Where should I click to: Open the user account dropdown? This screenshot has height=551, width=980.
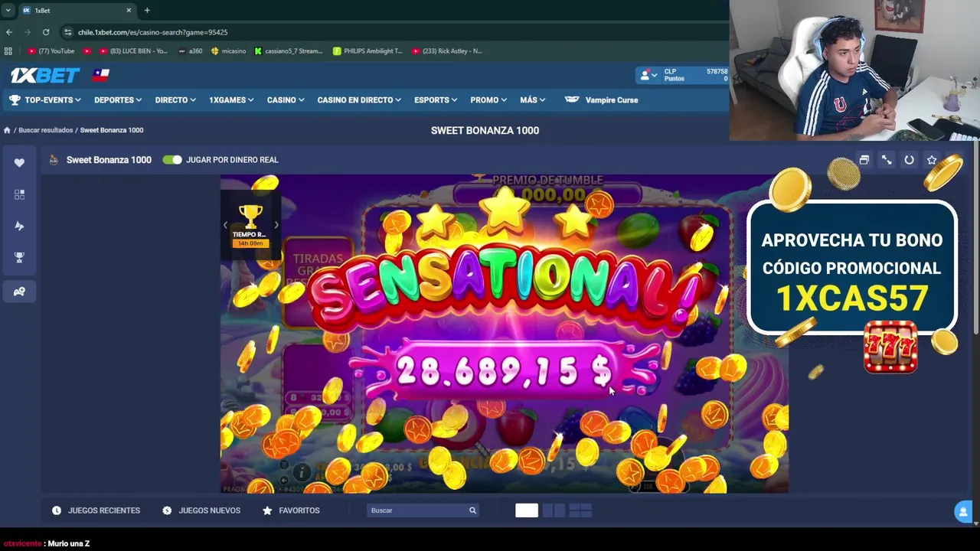pos(648,75)
